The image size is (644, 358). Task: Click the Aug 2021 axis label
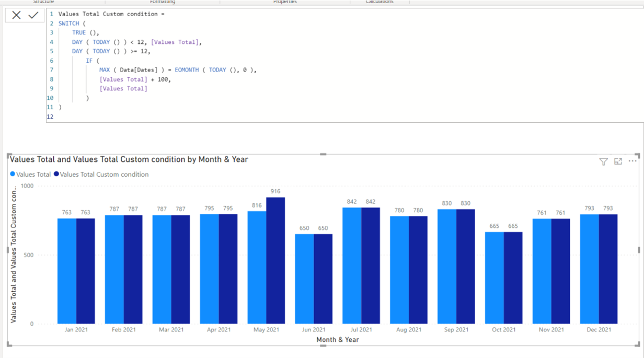click(409, 330)
